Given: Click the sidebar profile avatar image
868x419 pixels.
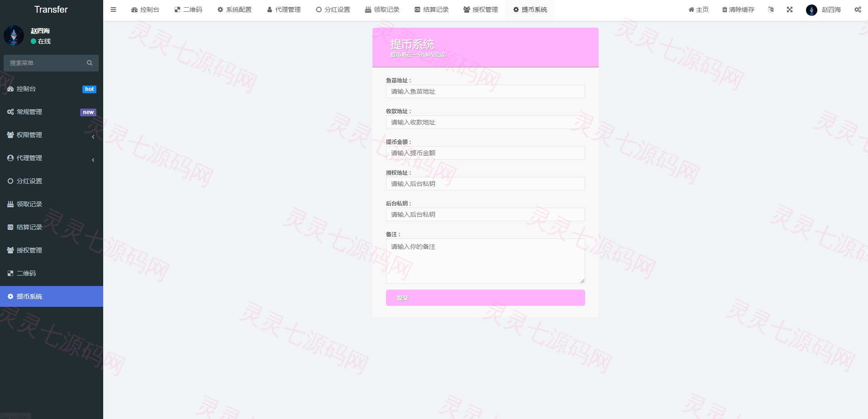Looking at the screenshot, I should pyautogui.click(x=14, y=35).
